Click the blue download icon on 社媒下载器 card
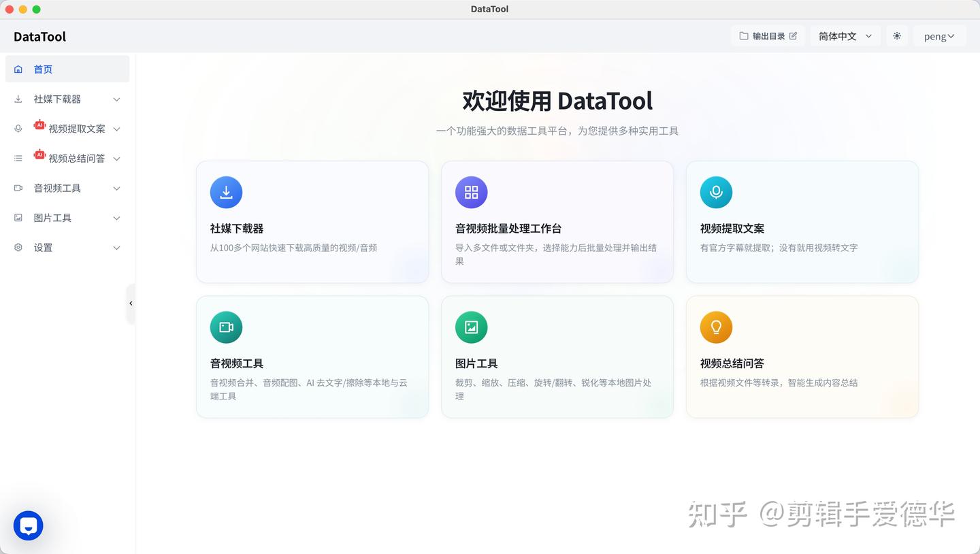 coord(227,193)
